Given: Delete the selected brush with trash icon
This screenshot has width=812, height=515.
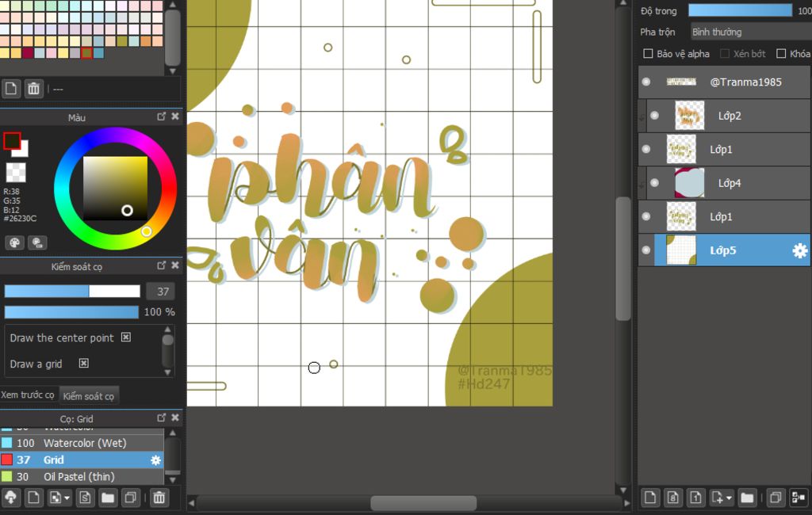Looking at the screenshot, I should pyautogui.click(x=159, y=498).
